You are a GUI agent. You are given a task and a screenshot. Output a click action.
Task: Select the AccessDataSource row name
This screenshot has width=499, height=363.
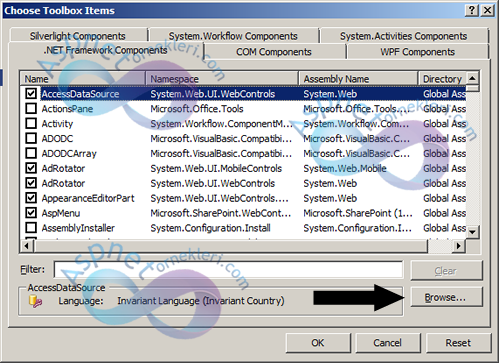[80, 94]
